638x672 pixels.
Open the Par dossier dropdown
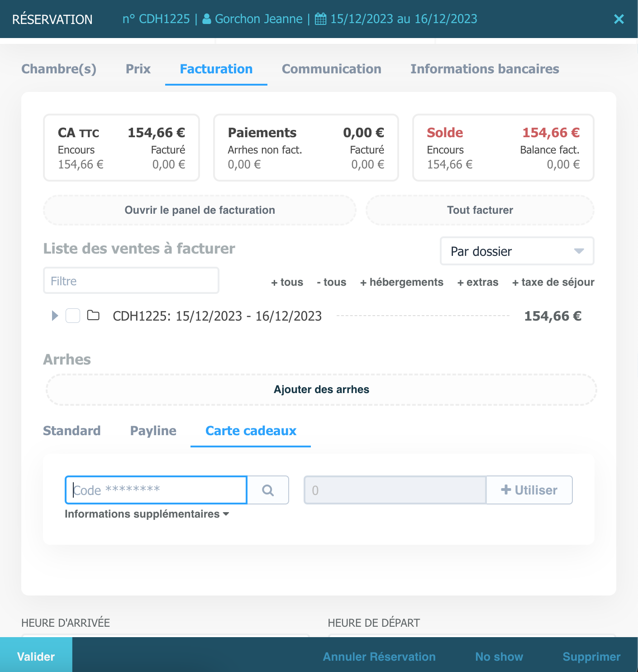pos(517,251)
